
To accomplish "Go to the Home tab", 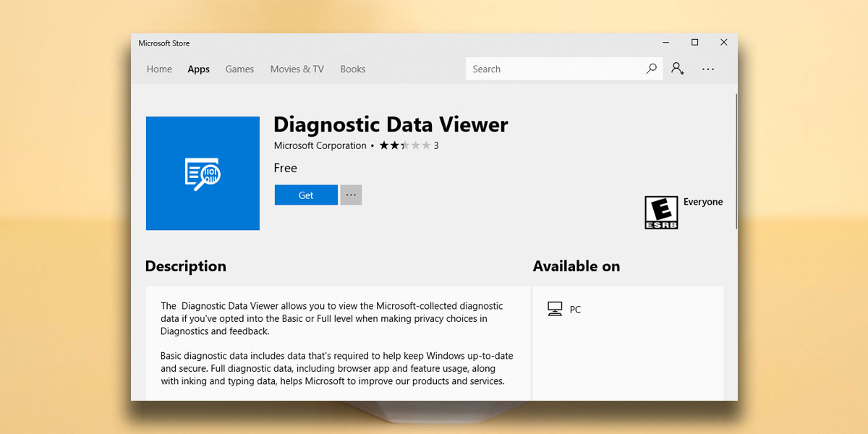I will coord(159,69).
